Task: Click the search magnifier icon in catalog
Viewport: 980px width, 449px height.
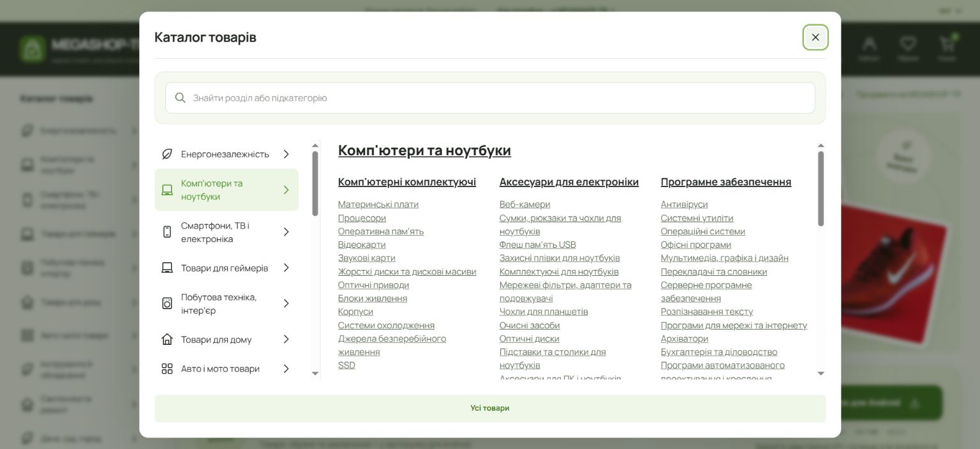Action: [x=181, y=98]
